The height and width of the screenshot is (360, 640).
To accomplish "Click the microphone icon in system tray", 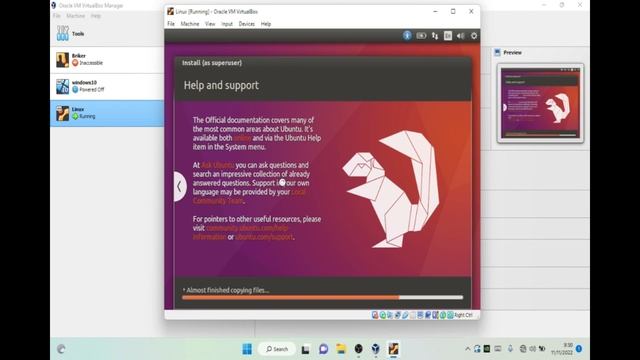I will (510, 349).
